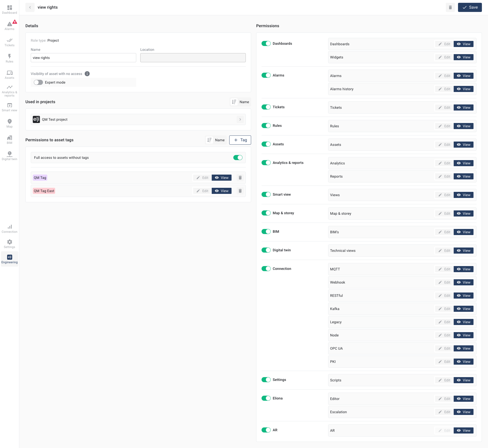
Task: Open Engineering in the sidebar
Action: pyautogui.click(x=9, y=259)
